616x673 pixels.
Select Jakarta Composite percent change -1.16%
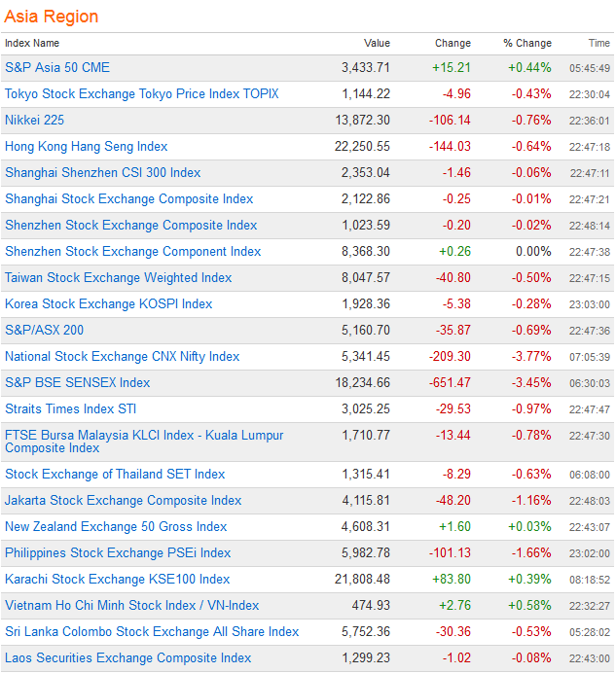tap(531, 500)
